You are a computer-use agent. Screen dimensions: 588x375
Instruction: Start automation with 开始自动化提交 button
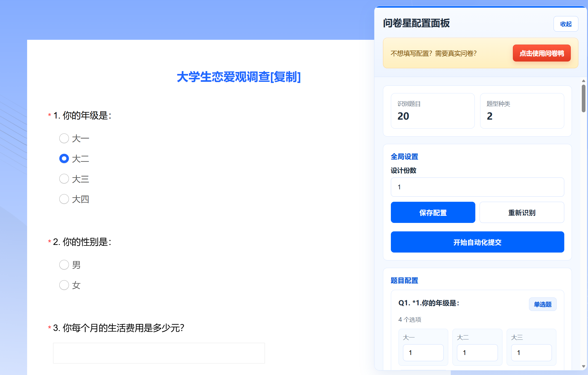click(477, 242)
